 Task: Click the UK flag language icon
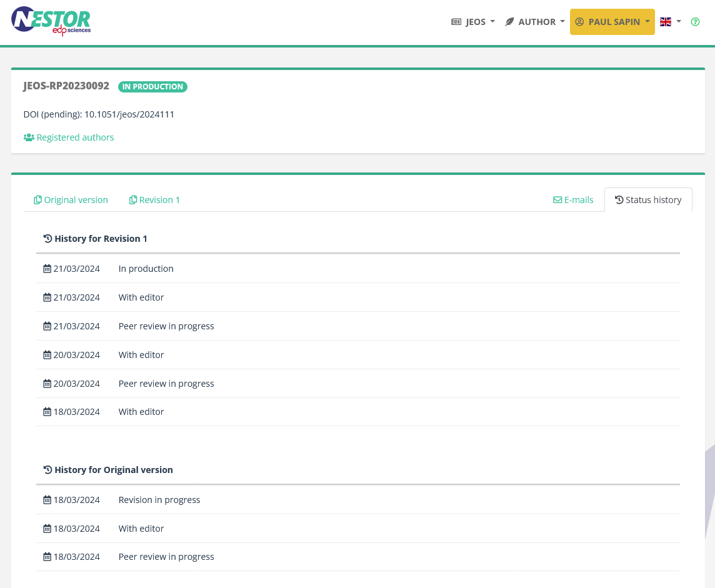pyautogui.click(x=665, y=22)
